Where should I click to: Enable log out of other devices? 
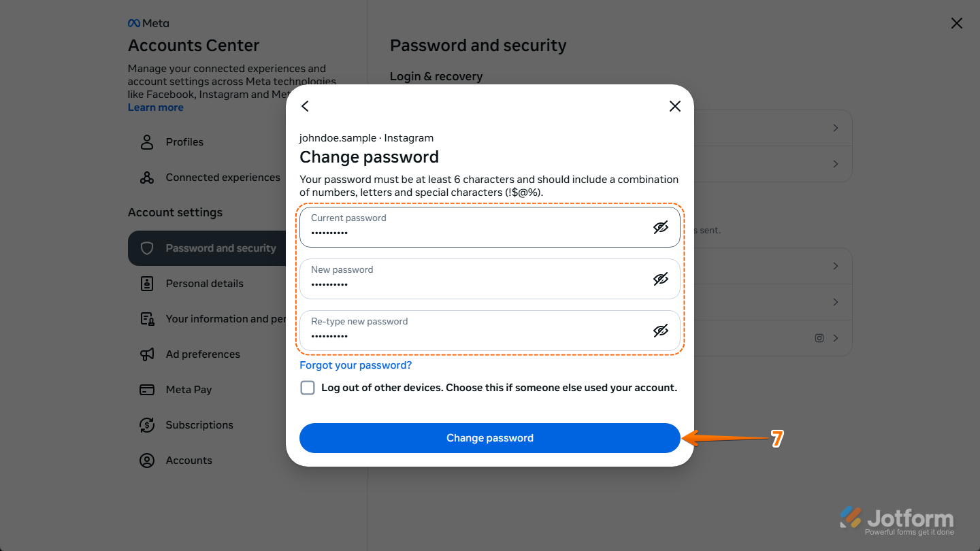coord(308,387)
